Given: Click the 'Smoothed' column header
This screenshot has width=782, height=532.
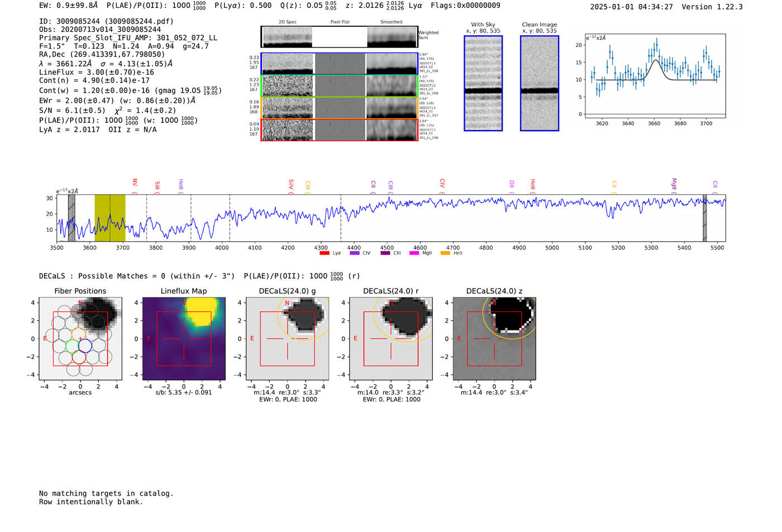Looking at the screenshot, I should pos(392,22).
